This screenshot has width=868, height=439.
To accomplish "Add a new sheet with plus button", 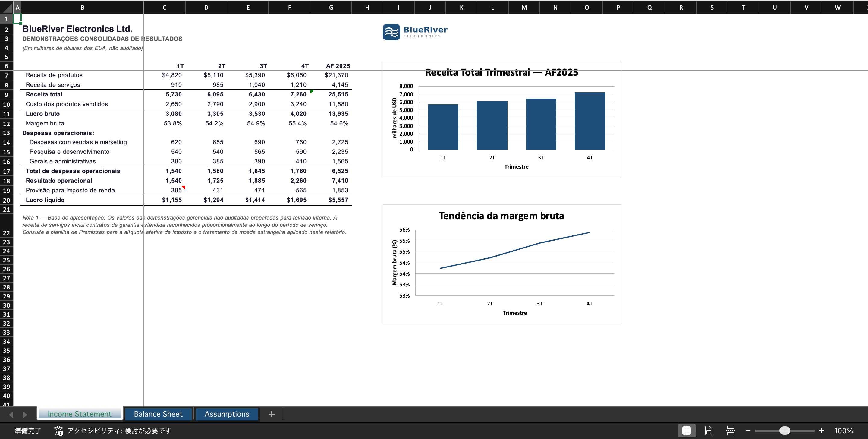I will click(x=272, y=414).
